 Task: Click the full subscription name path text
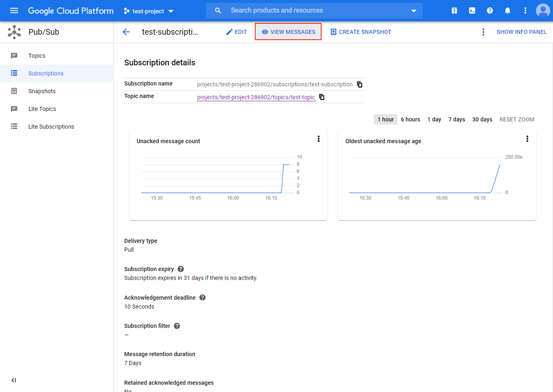[275, 84]
